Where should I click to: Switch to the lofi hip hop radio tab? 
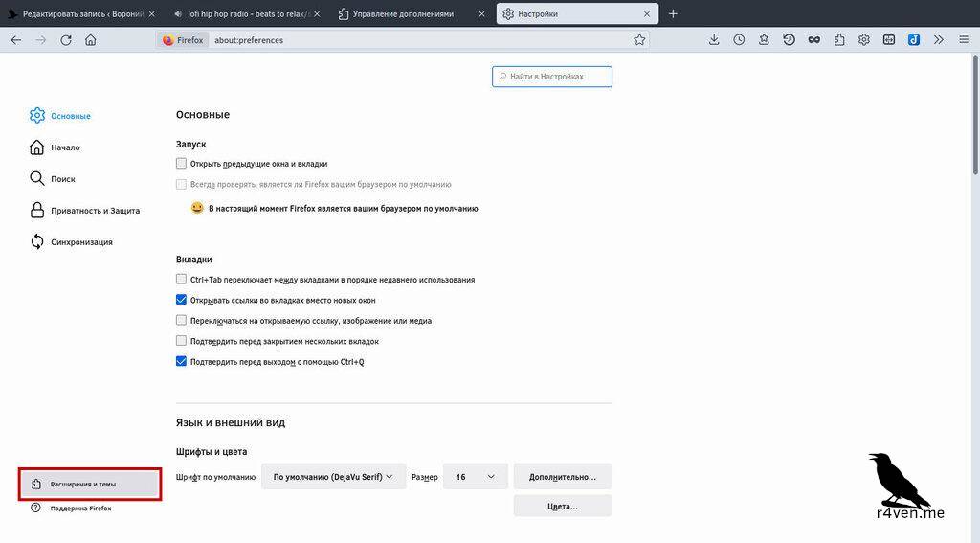click(x=248, y=14)
